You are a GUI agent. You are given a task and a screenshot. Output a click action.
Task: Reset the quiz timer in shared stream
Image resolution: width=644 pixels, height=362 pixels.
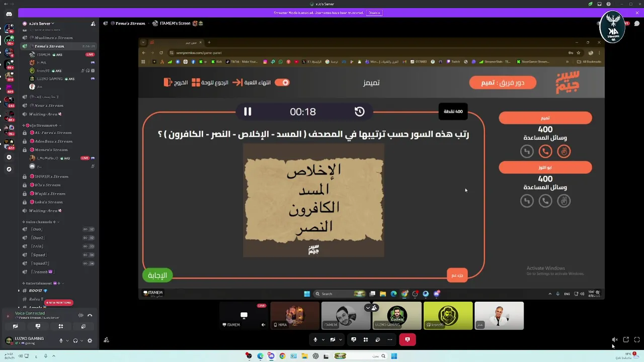(359, 112)
